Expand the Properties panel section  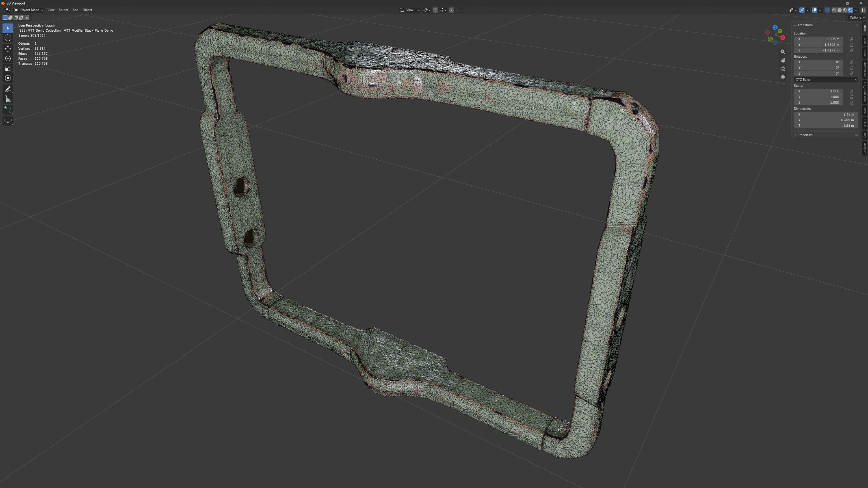point(805,135)
